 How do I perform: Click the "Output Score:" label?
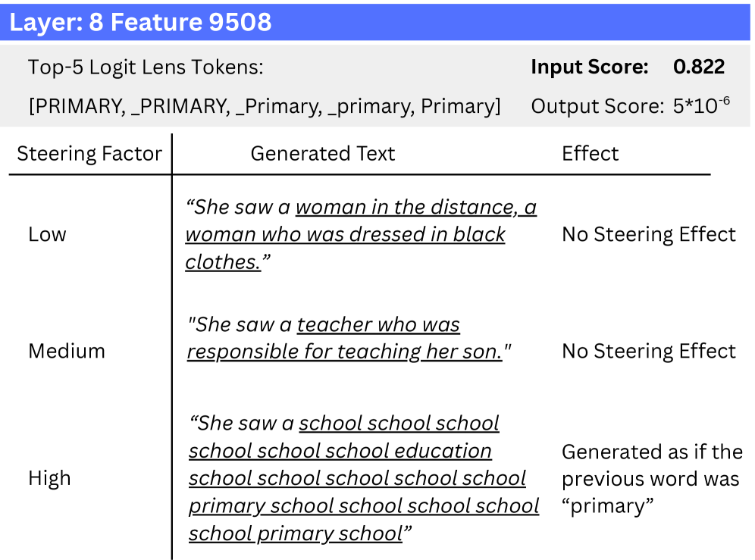(597, 107)
